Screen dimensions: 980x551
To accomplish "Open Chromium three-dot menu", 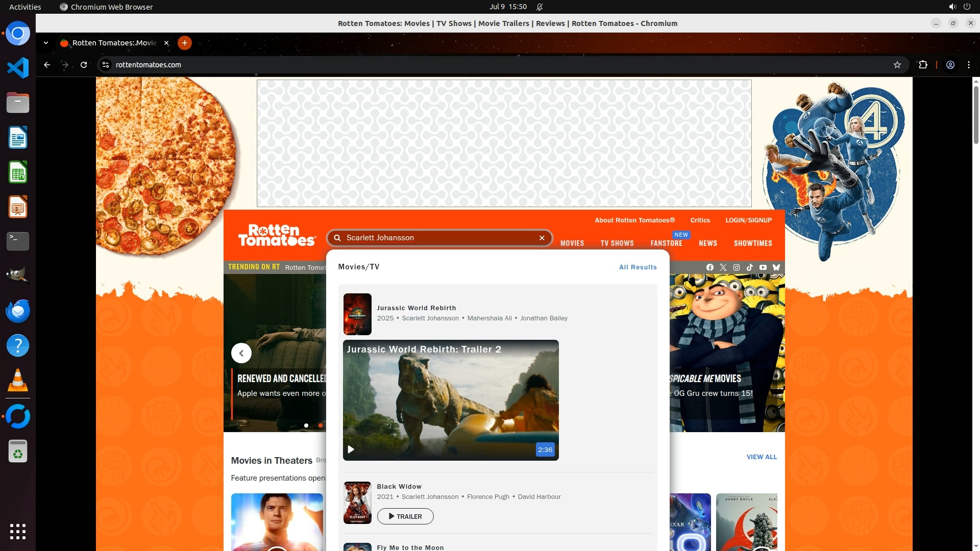I will [x=969, y=65].
